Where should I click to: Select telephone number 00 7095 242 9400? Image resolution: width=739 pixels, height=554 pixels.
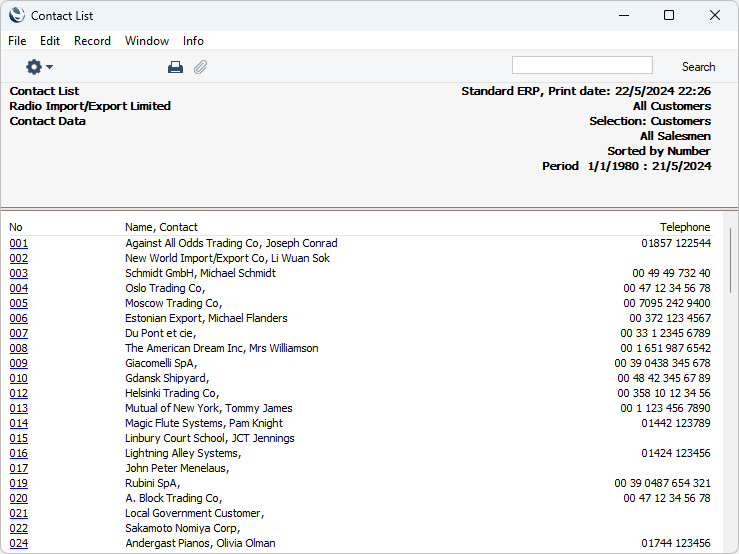pyautogui.click(x=667, y=303)
